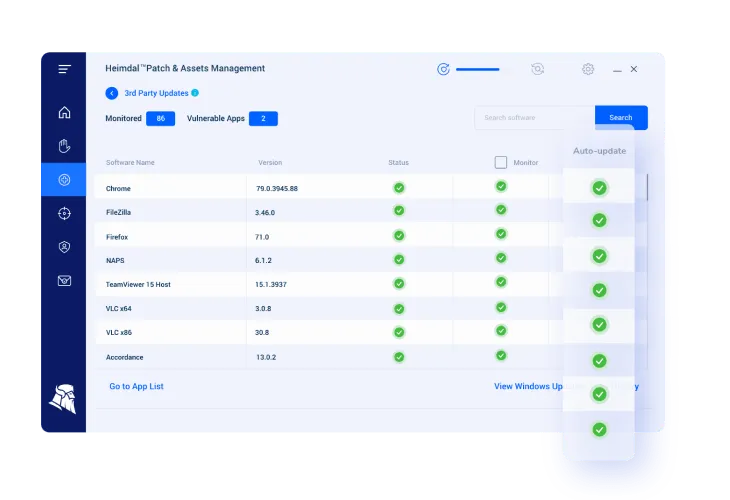Toggle the Monitor header checkbox

(x=500, y=162)
